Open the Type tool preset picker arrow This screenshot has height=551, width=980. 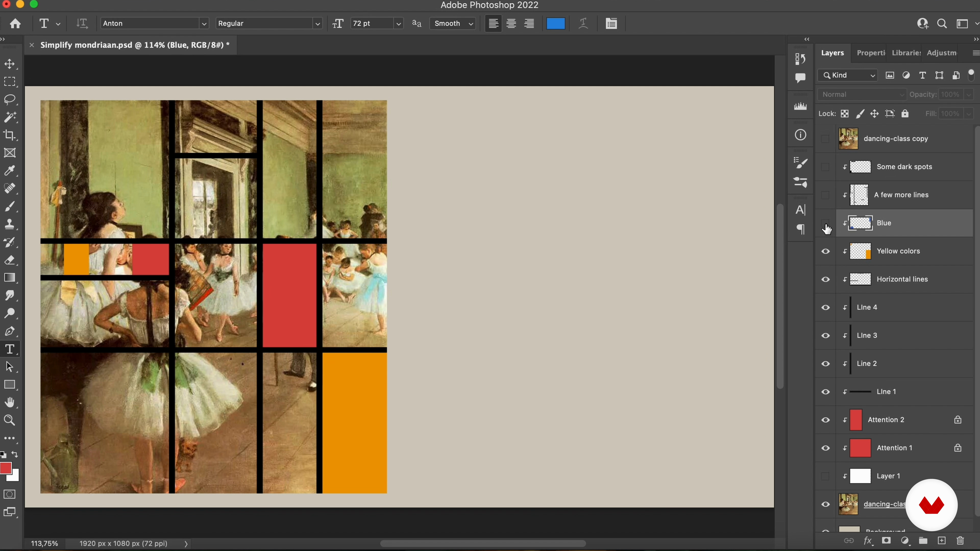[x=58, y=23]
